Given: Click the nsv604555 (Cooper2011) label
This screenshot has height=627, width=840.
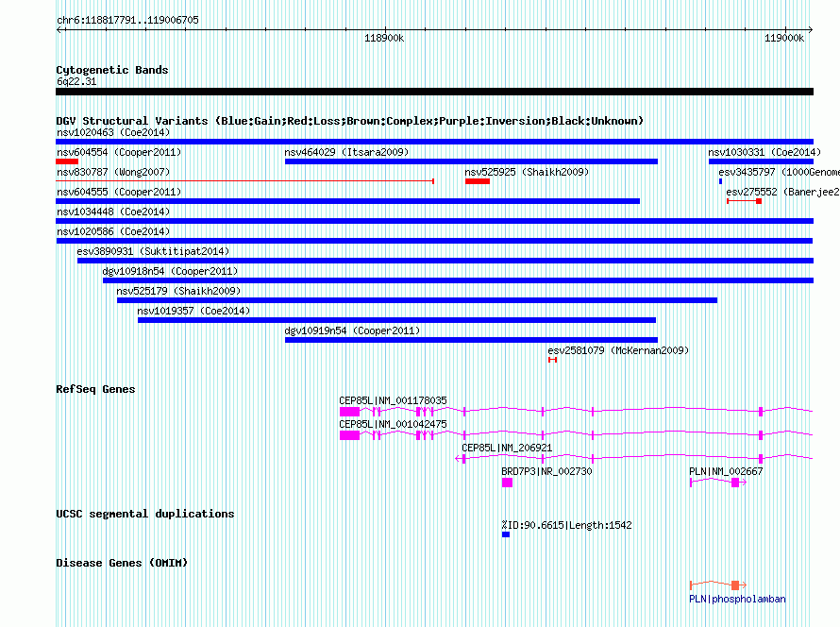Looking at the screenshot, I should (x=119, y=192).
